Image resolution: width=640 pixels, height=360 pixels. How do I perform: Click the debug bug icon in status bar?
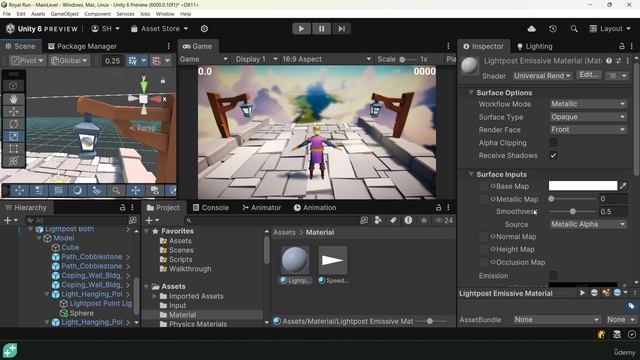click(601, 334)
